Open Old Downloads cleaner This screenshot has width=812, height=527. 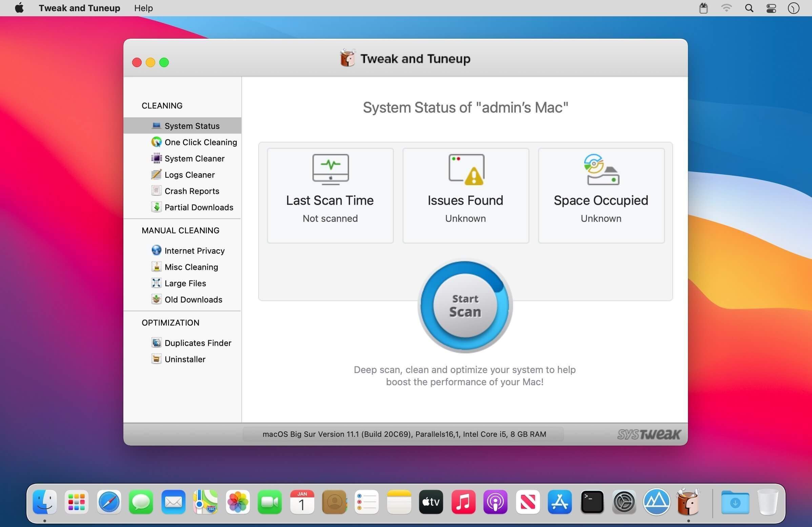pos(194,299)
